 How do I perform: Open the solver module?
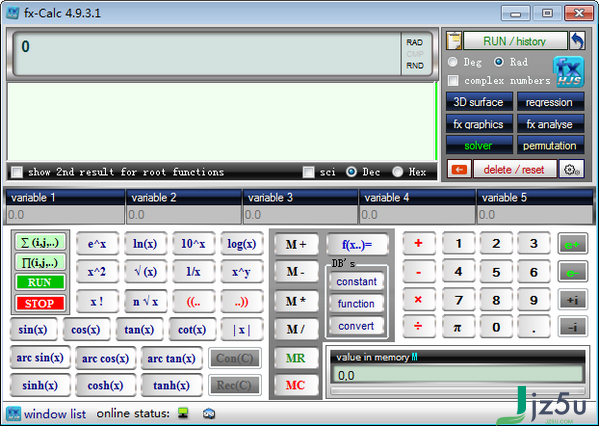coord(479,146)
